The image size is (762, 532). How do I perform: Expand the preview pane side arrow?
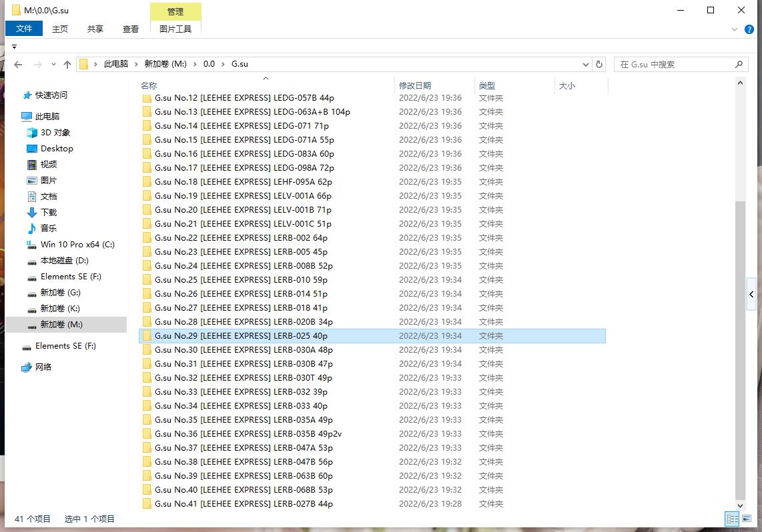coord(751,294)
